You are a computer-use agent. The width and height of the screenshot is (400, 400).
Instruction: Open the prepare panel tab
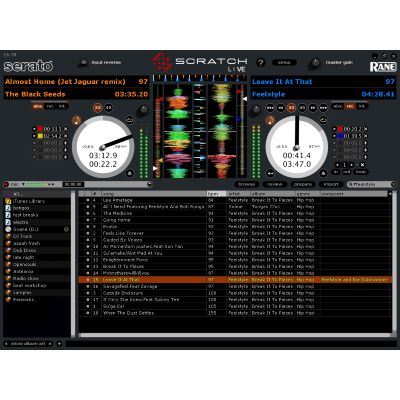click(x=303, y=184)
